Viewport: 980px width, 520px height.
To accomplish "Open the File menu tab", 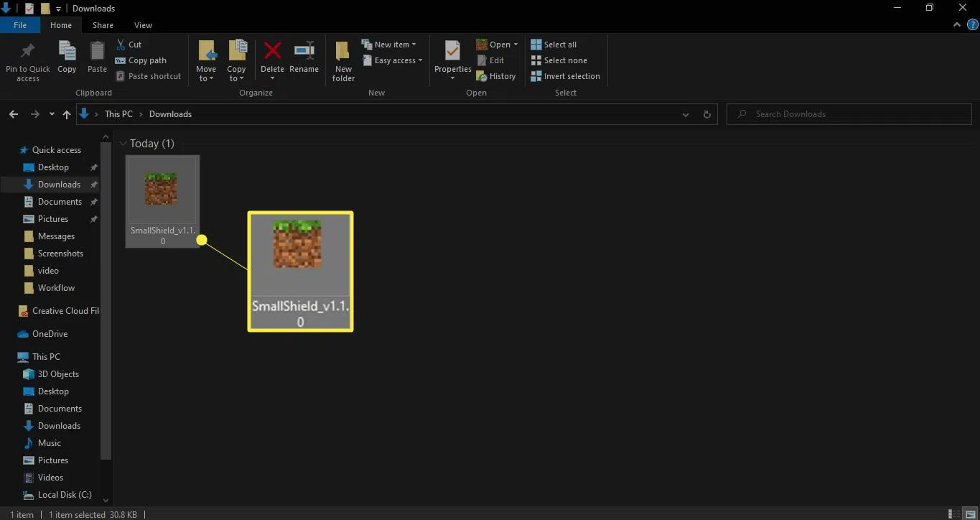I will click(20, 25).
